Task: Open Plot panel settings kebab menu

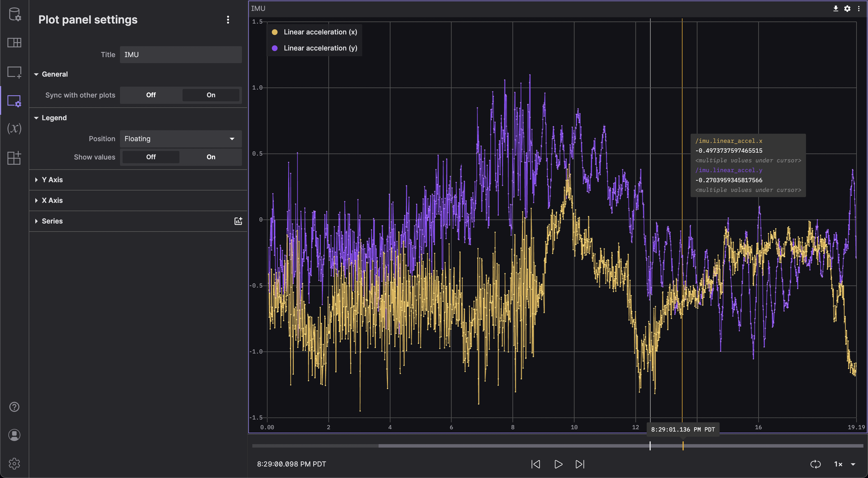Action: tap(228, 20)
